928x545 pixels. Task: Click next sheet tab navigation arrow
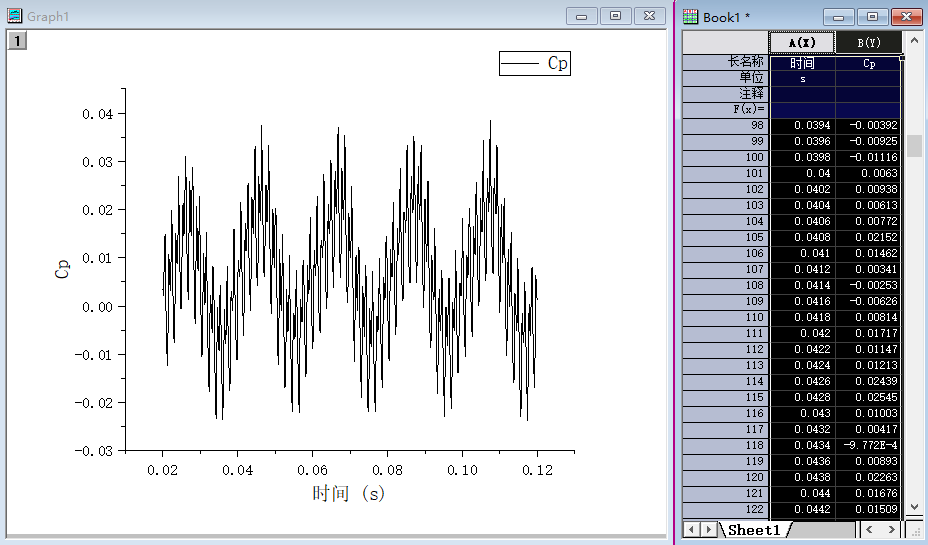[x=708, y=529]
